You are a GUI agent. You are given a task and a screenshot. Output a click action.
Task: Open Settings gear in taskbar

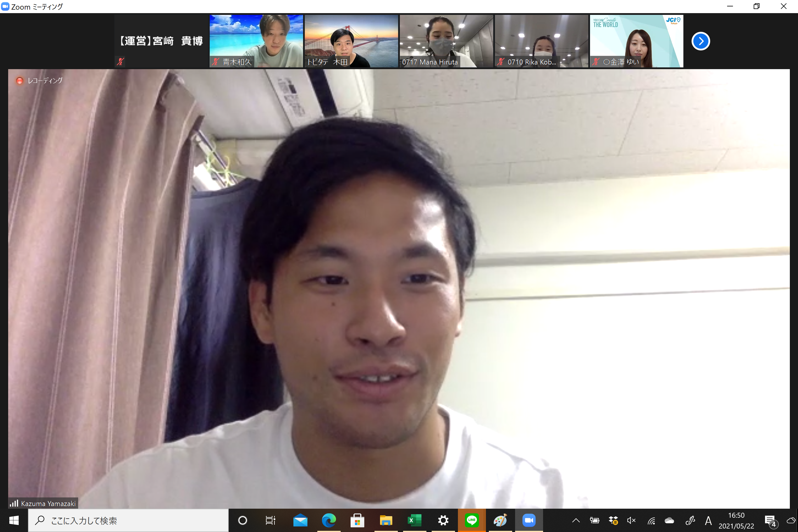(443, 520)
